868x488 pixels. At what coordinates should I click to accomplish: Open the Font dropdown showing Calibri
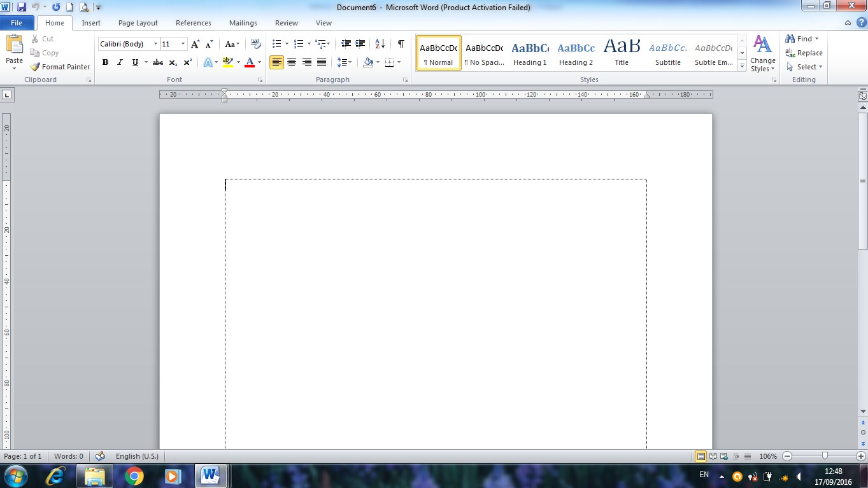[x=155, y=43]
